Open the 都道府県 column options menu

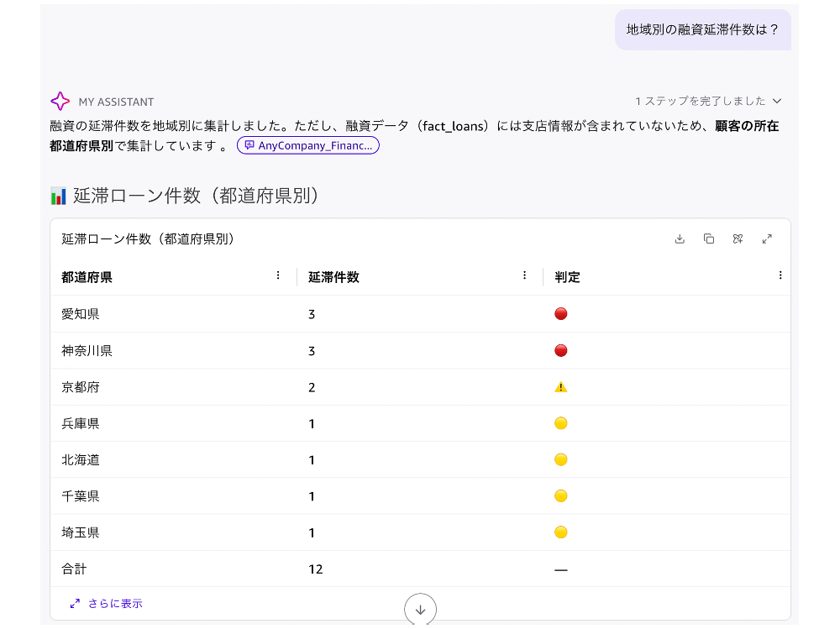coord(278,275)
